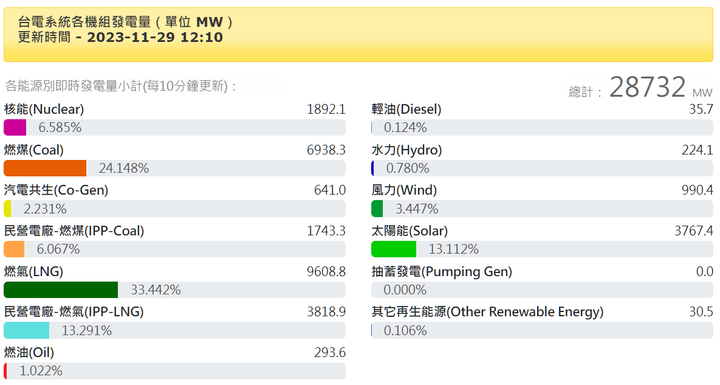Click the total 28732 MW value
The width and height of the screenshot is (720, 385).
(x=661, y=87)
